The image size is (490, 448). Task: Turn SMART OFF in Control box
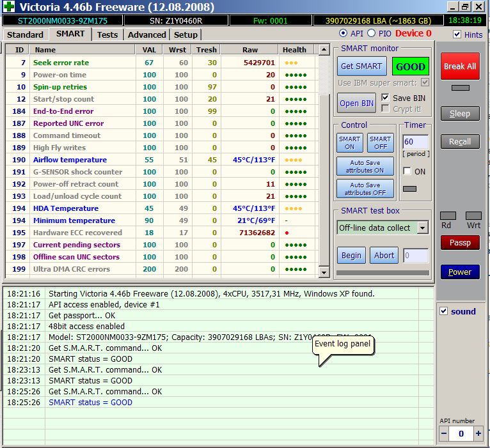pos(381,143)
